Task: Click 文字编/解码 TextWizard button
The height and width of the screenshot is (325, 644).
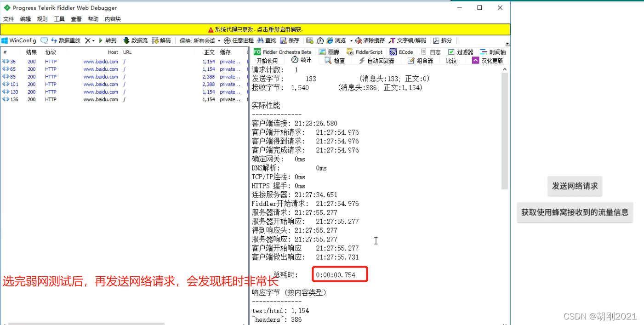Action: [x=408, y=40]
